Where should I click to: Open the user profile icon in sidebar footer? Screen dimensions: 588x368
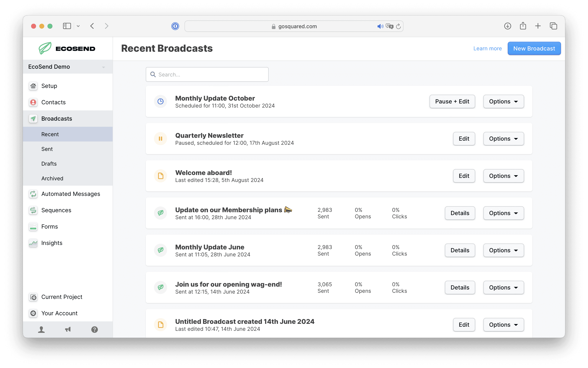point(41,329)
